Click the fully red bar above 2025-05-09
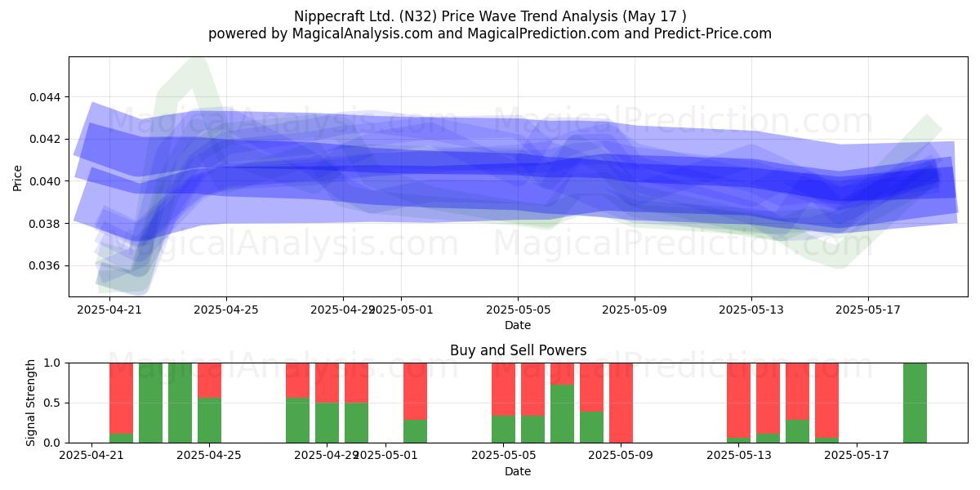Image resolution: width=980 pixels, height=490 pixels. pos(621,403)
